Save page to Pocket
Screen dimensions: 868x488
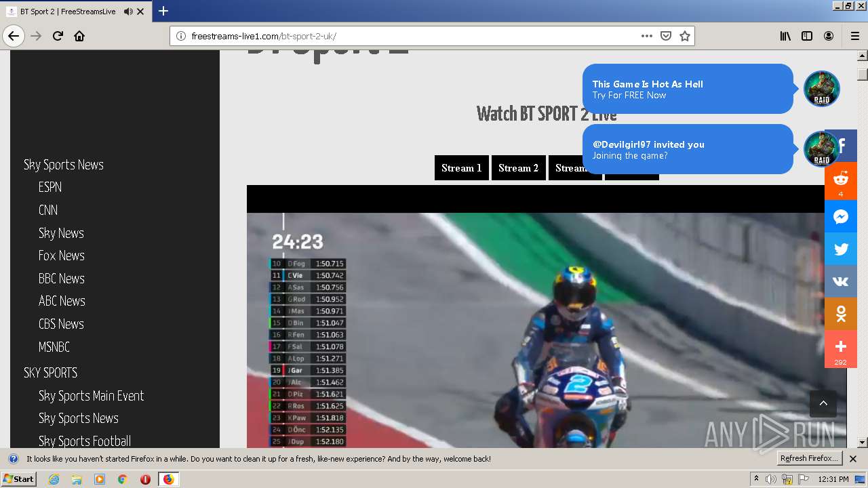666,36
